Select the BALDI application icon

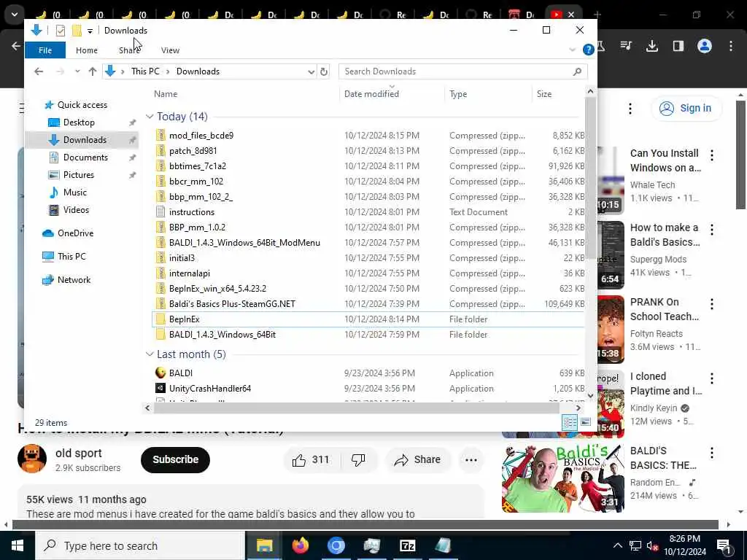click(161, 373)
